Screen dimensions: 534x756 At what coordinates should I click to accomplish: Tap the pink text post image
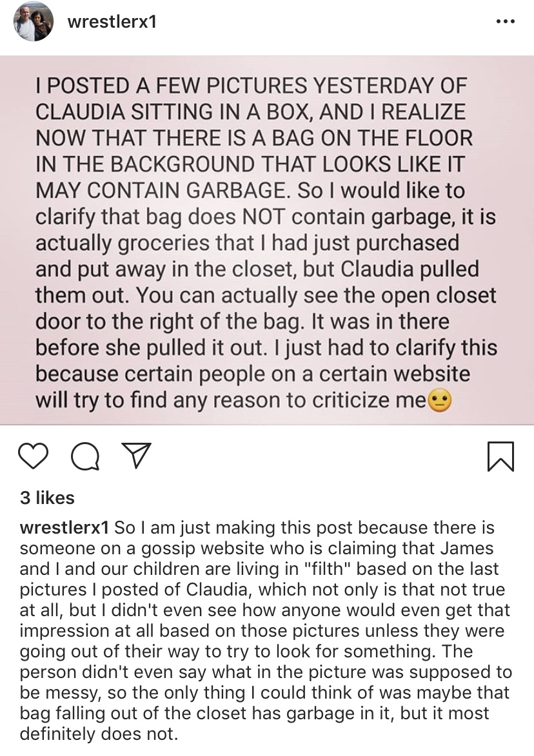pos(267,240)
